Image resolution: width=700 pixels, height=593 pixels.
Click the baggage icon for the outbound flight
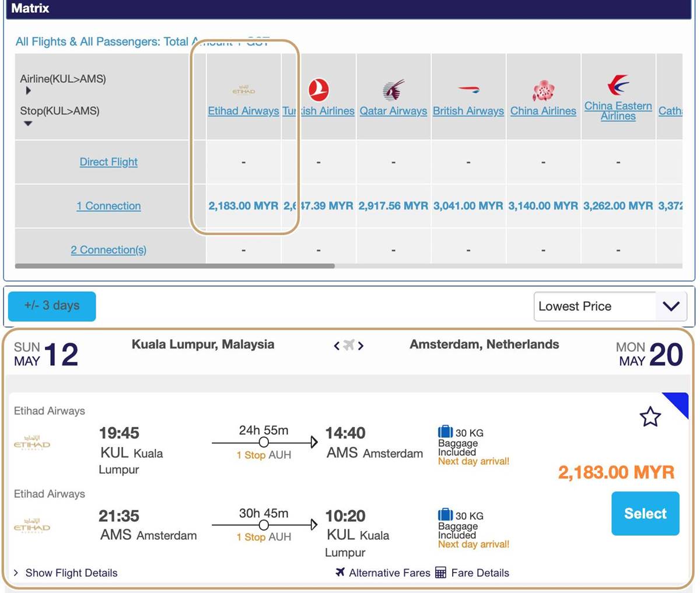pyautogui.click(x=445, y=432)
